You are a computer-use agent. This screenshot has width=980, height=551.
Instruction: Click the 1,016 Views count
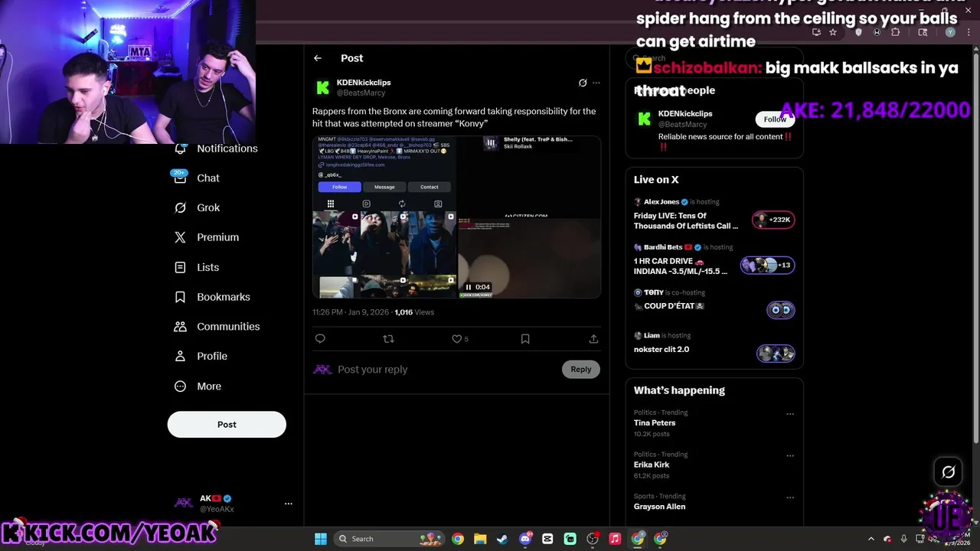coord(414,312)
